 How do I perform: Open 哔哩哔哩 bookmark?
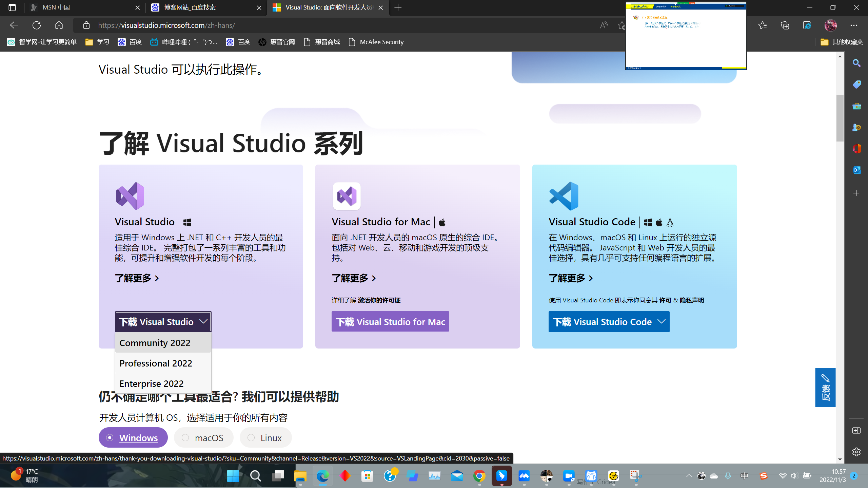point(184,42)
